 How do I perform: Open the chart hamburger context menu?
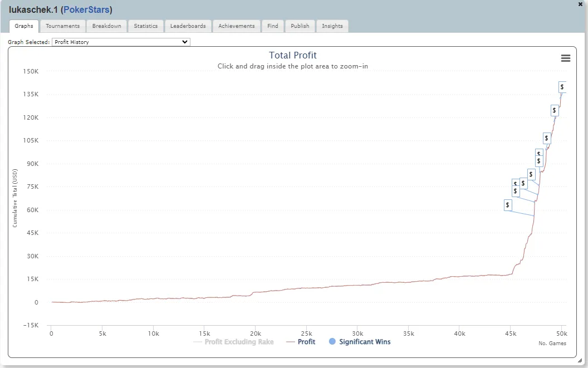tap(565, 58)
